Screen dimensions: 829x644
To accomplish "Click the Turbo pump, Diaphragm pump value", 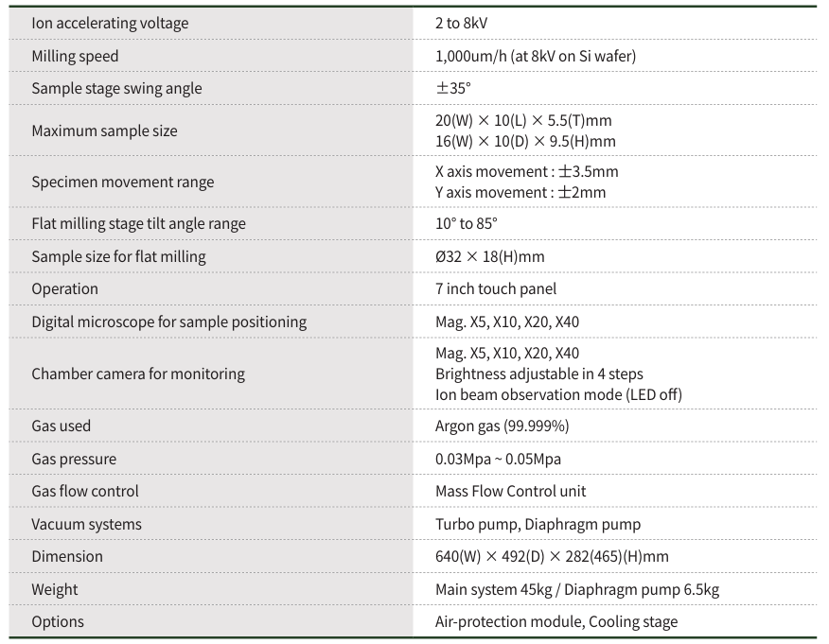I will (x=538, y=524).
